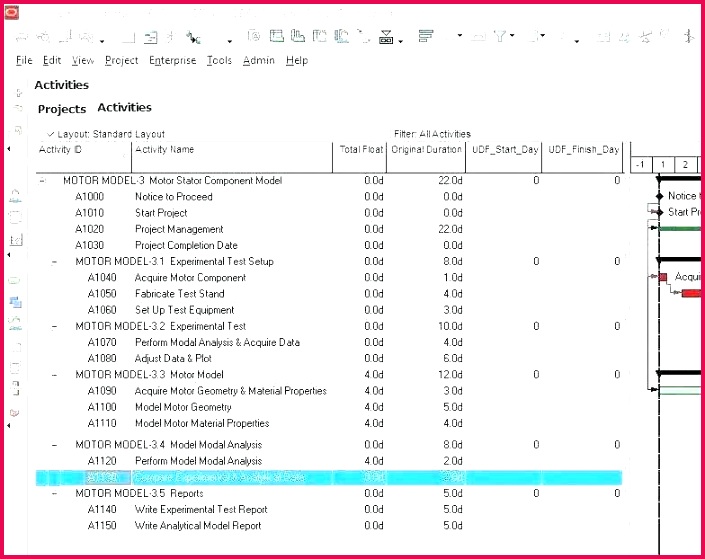Click the red Acquire Motor Component Gantt bar
Screen dimensions: 705x559
click(662, 277)
